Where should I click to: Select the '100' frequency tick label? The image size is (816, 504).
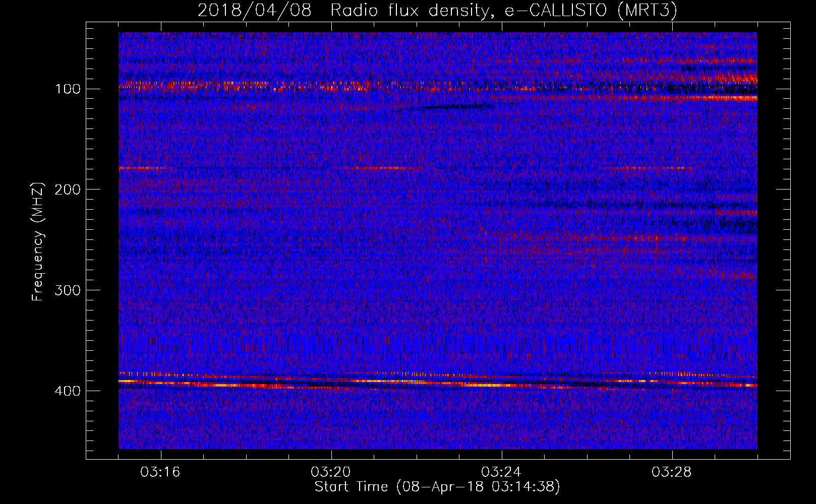[x=68, y=89]
